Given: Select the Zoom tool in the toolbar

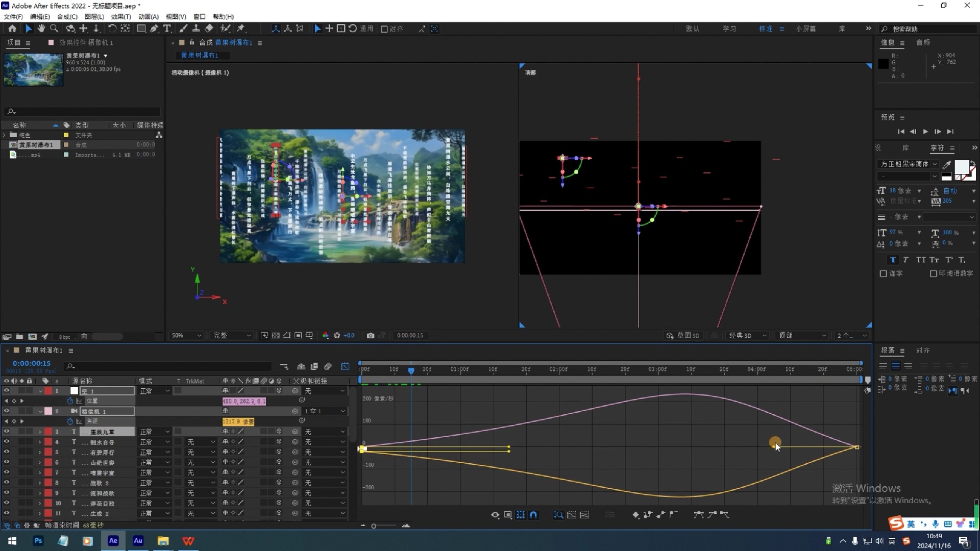Looking at the screenshot, I should [x=54, y=29].
